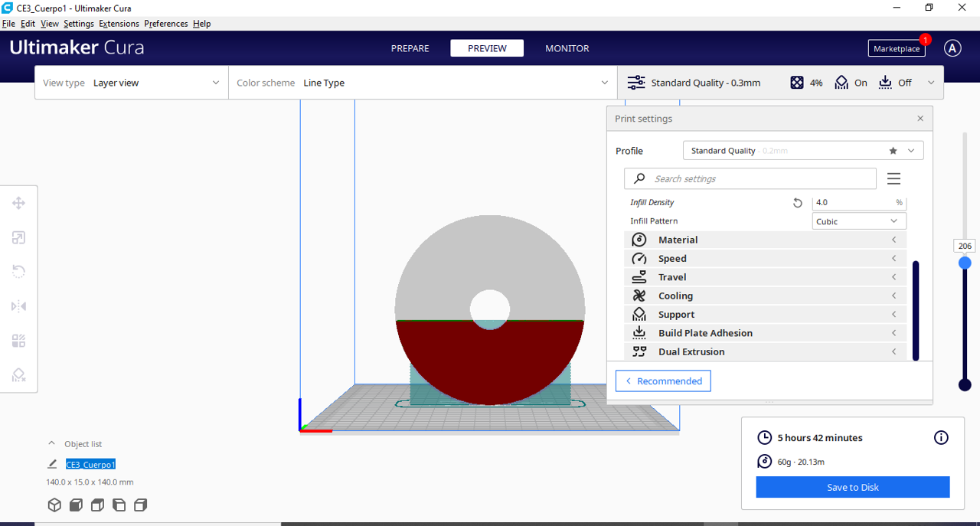Click the clock icon beside print time
This screenshot has height=526, width=980.
pos(764,438)
